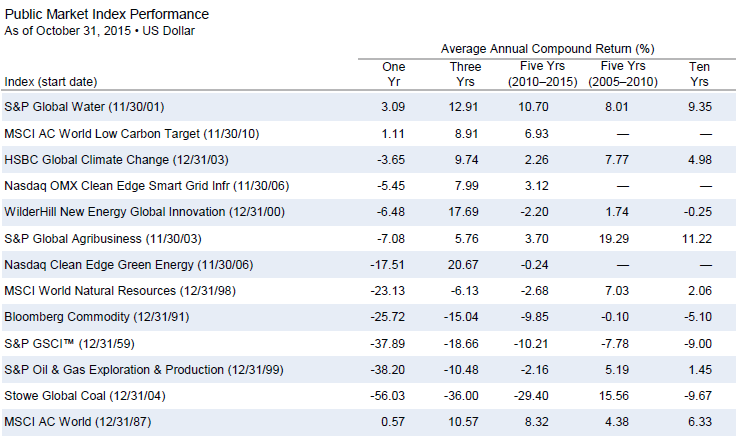Click the 'Public Market Index Performance' title
This screenshot has width=747, height=445.
[107, 14]
